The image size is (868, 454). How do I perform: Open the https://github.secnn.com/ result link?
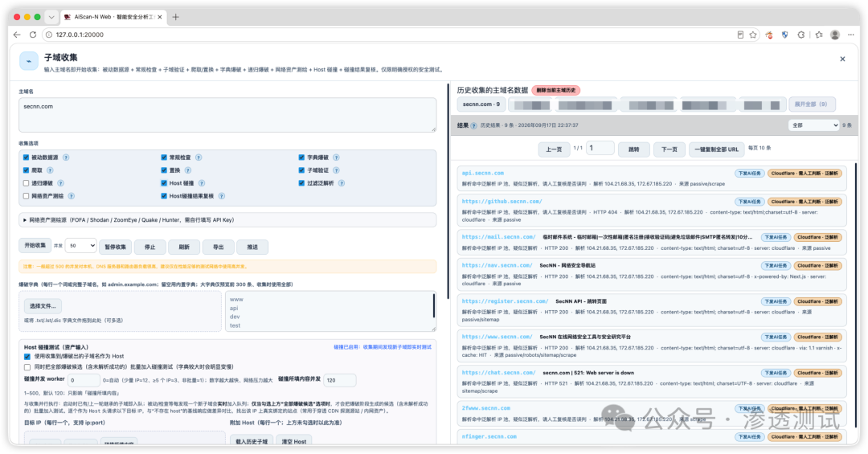tap(502, 202)
